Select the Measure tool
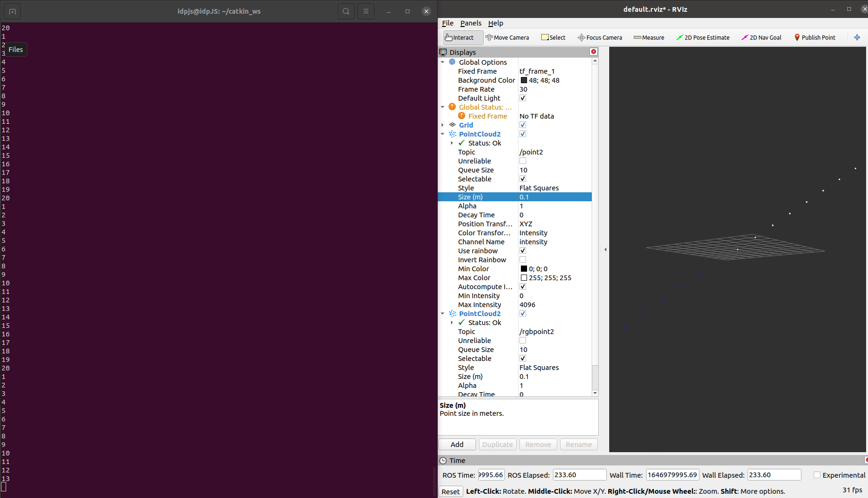The height and width of the screenshot is (498, 868). (649, 37)
